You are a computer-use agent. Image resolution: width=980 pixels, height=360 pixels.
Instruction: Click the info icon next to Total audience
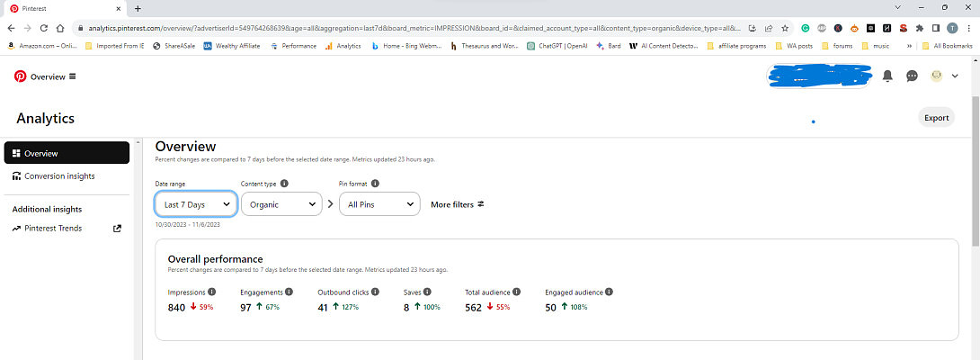(518, 292)
